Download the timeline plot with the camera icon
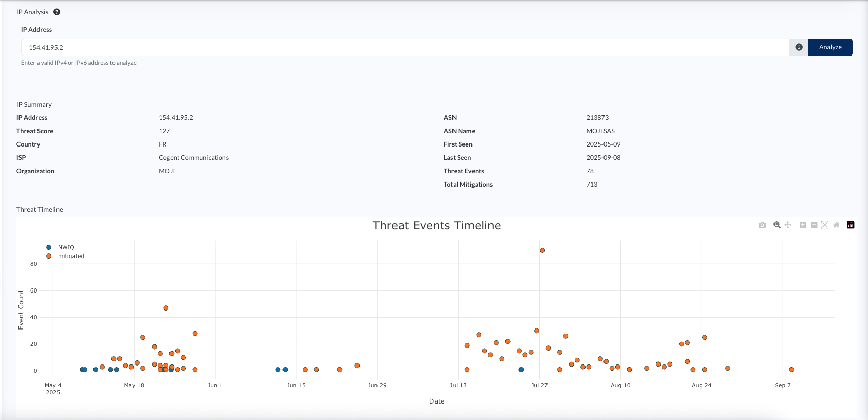868x420 pixels. [762, 225]
